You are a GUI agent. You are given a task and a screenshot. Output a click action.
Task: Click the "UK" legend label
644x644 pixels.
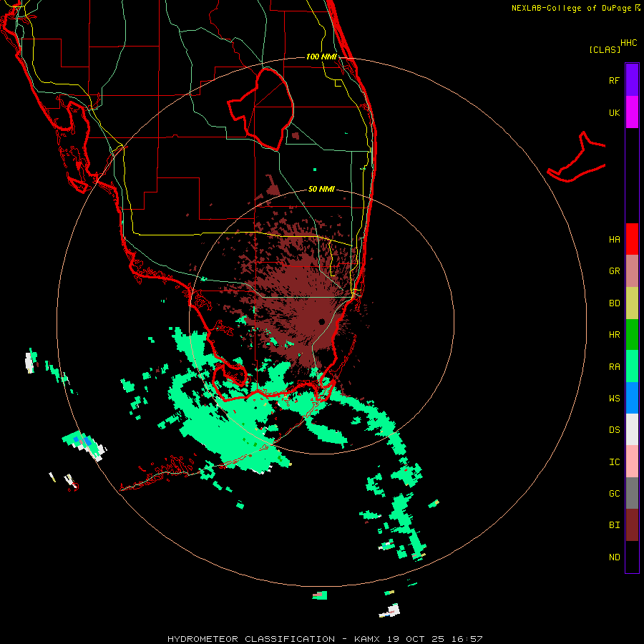(x=614, y=112)
